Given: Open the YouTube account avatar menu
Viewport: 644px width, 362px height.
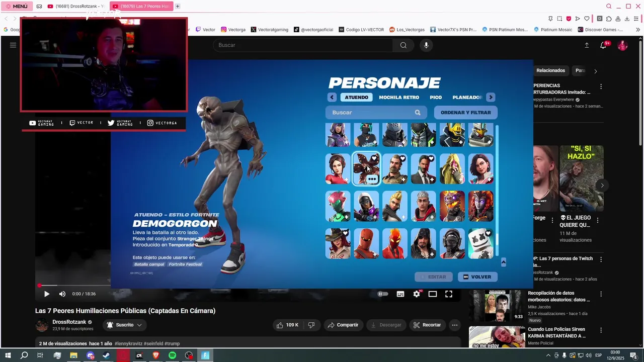Looking at the screenshot, I should (x=622, y=45).
